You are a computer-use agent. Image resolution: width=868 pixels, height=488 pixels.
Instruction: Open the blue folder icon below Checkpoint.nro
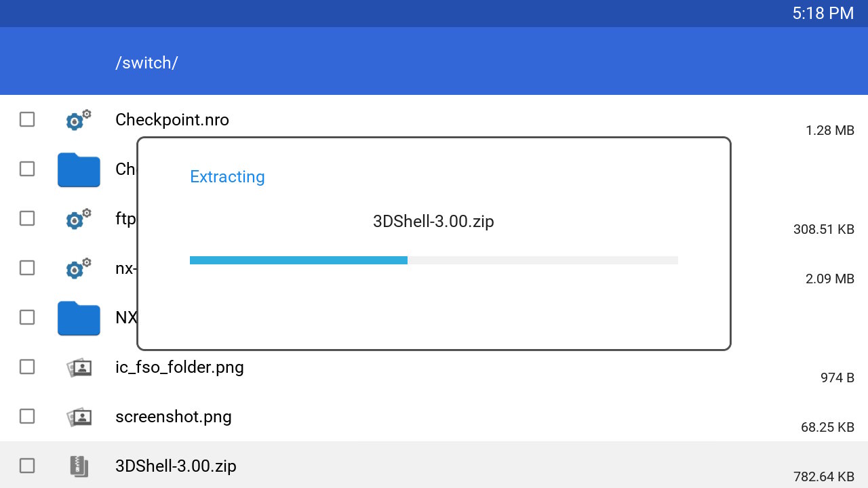[79, 169]
